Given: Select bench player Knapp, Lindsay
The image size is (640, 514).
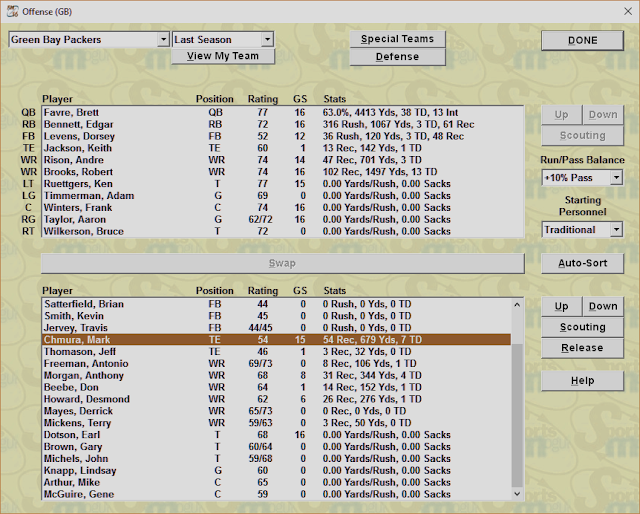Looking at the screenshot, I should click(276, 470).
